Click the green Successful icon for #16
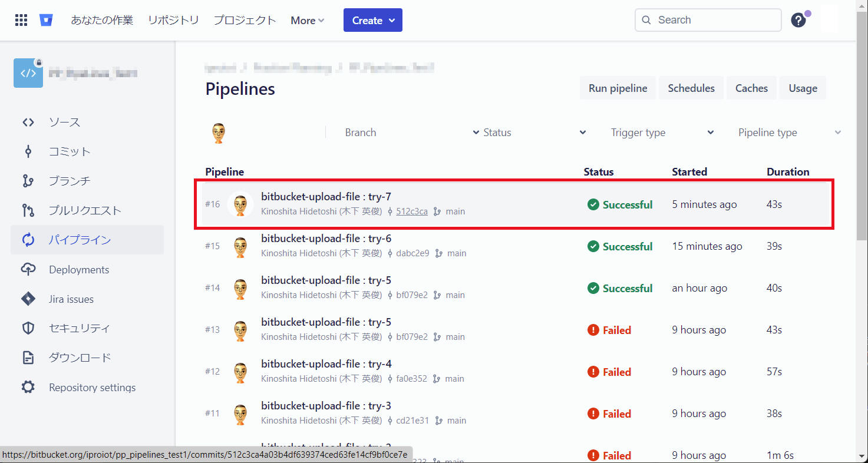The height and width of the screenshot is (463, 868). pos(593,204)
